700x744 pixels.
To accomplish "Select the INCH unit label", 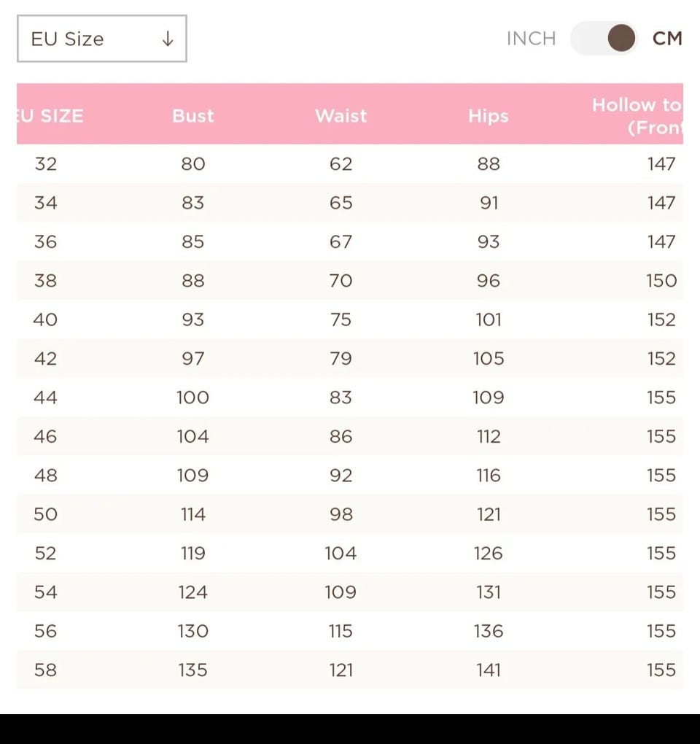I will [531, 39].
